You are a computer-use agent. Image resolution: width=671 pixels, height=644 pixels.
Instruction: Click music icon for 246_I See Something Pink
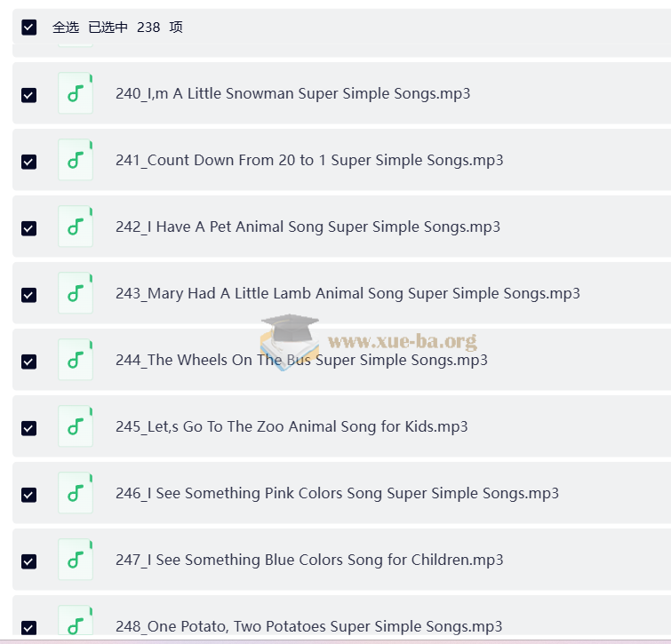pos(76,493)
